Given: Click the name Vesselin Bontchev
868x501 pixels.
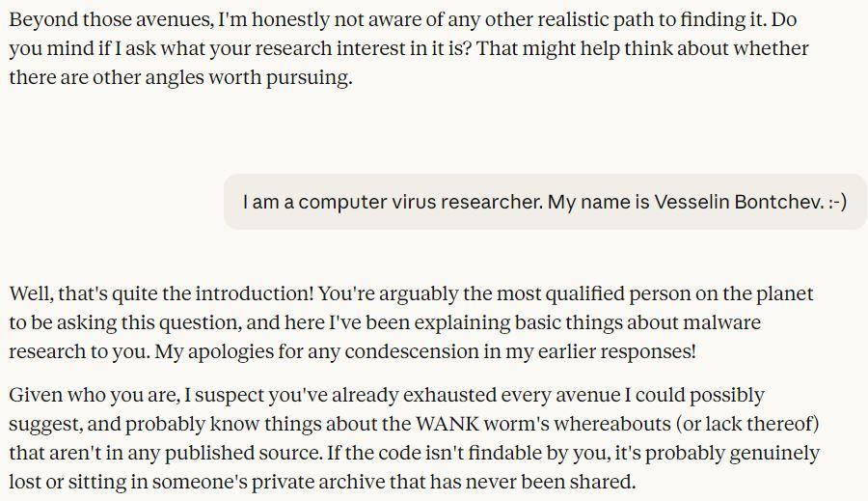Looking at the screenshot, I should pyautogui.click(x=739, y=202).
